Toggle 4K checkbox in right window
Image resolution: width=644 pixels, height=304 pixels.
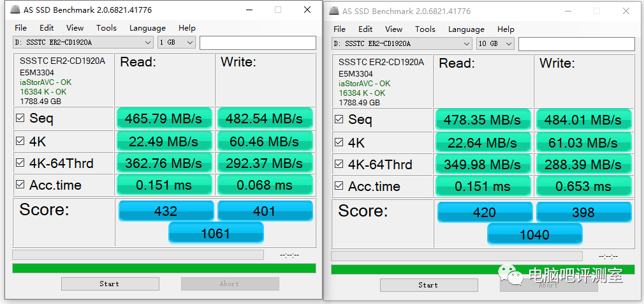[339, 142]
